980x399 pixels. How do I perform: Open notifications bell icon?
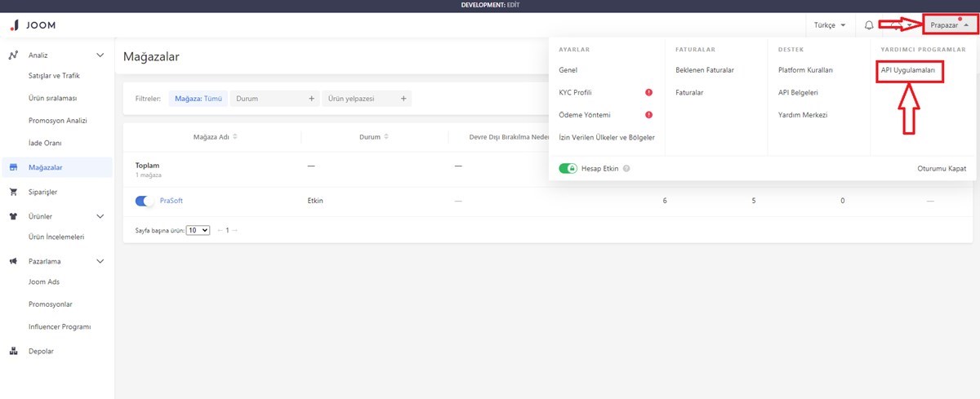869,25
